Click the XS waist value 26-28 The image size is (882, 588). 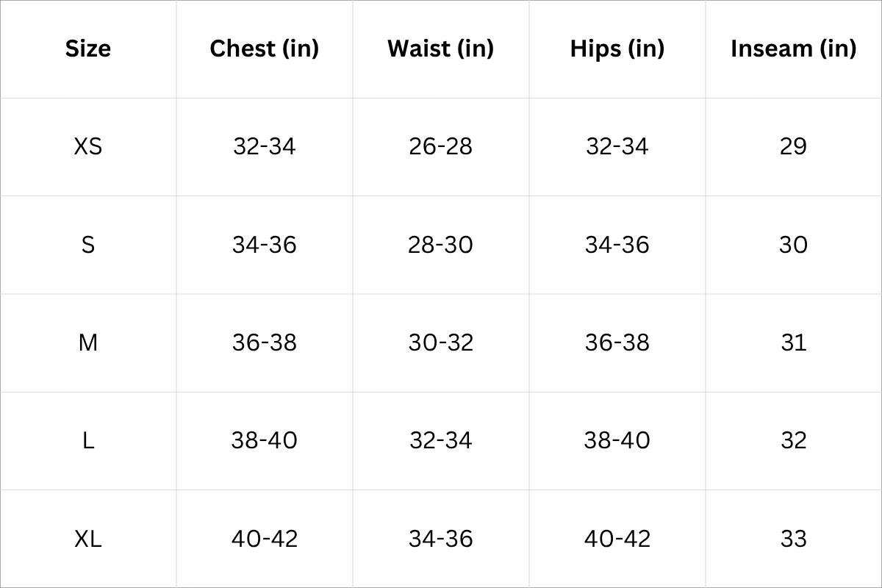[x=441, y=146]
